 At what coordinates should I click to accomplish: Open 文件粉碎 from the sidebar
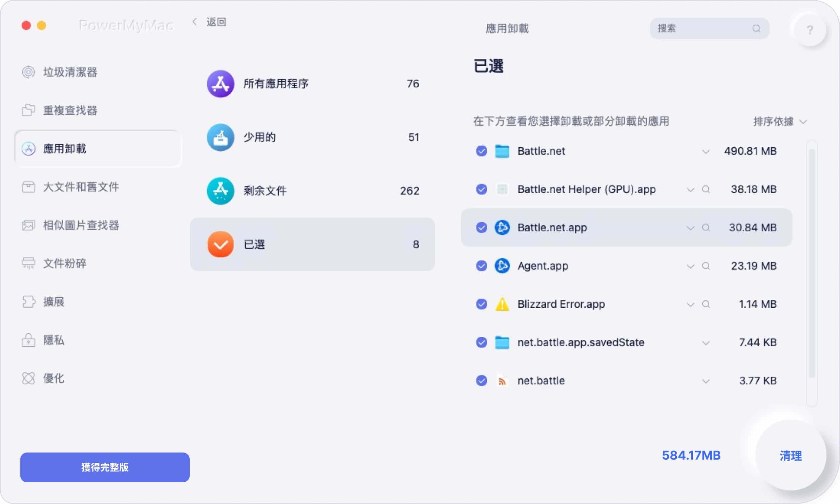tap(98, 263)
